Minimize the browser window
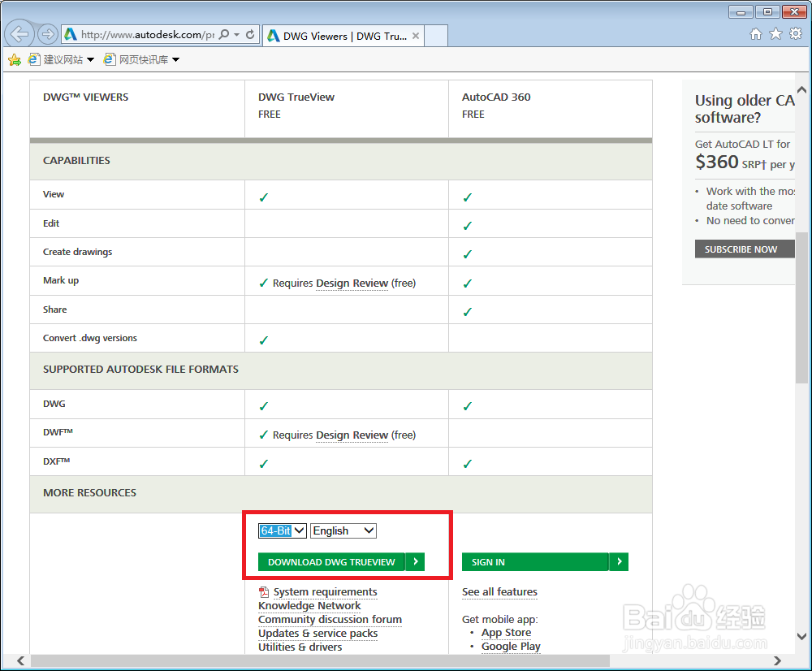 (741, 12)
